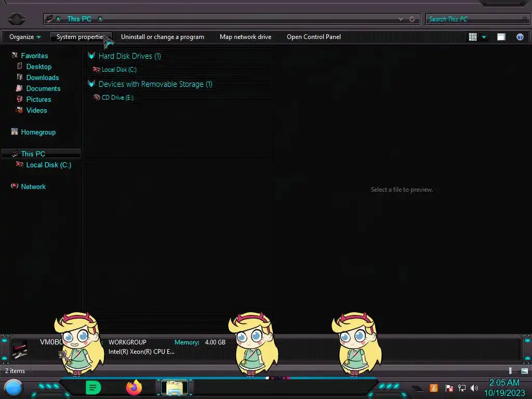
Task: Click the Desktop icon in sidebar
Action: tap(20, 66)
